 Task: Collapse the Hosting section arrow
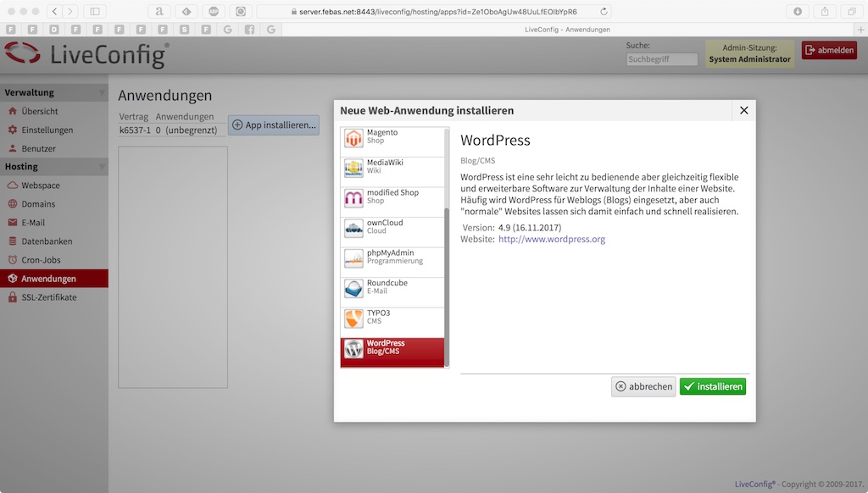(102, 167)
